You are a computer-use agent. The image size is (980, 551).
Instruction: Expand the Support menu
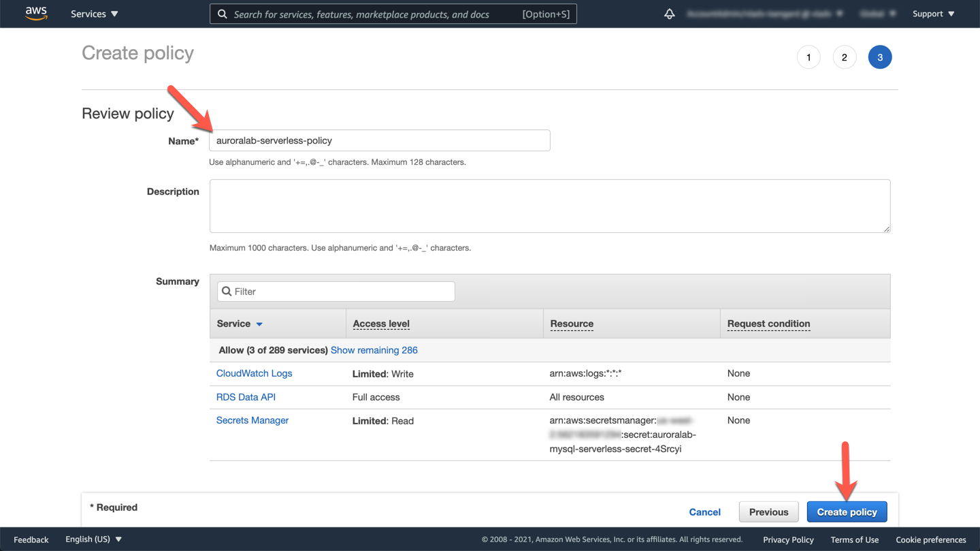[x=933, y=14]
